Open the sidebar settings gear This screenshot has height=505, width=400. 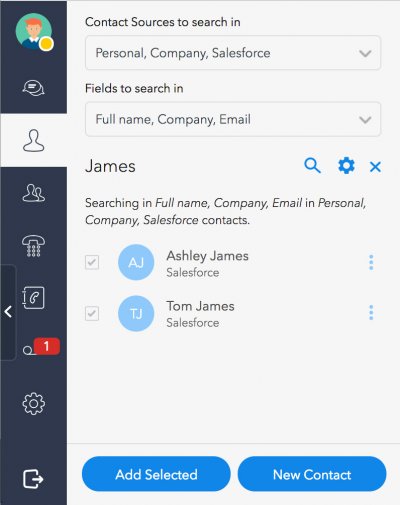click(33, 404)
